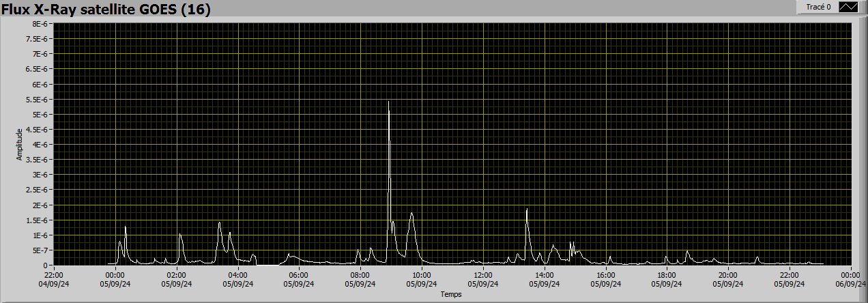Click the 08:00 05/09/24 time label
Image resolution: width=868 pixels, height=303 pixels.
[x=360, y=279]
